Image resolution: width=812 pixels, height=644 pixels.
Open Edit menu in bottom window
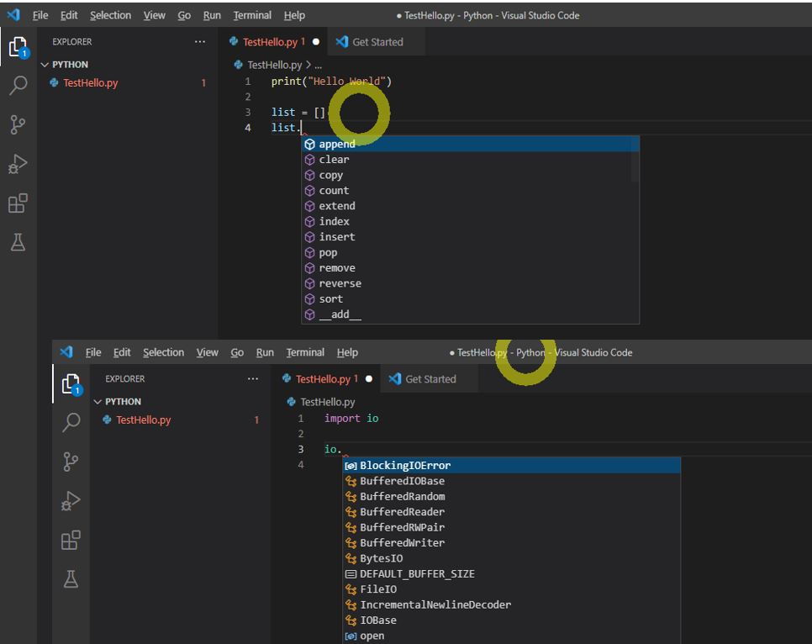tap(122, 353)
